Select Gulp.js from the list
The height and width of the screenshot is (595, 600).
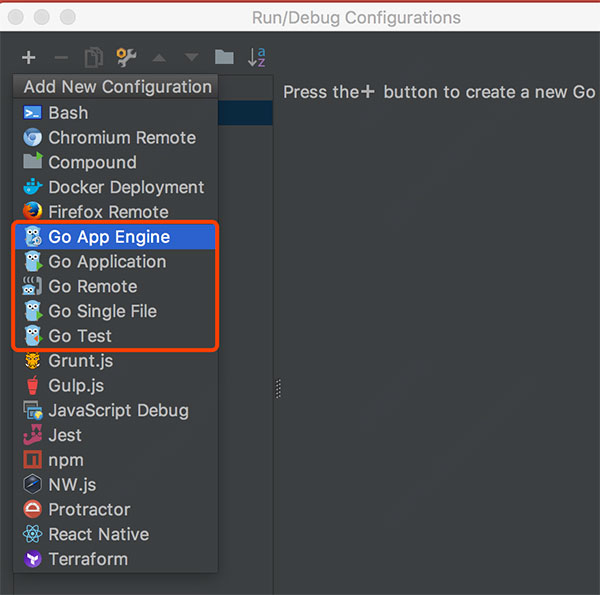pos(115,385)
